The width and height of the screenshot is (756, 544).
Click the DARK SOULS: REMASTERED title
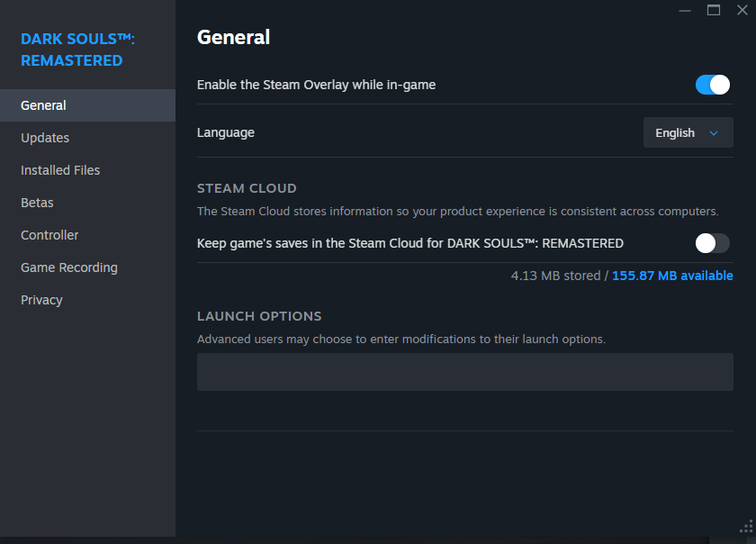pyautogui.click(x=77, y=50)
